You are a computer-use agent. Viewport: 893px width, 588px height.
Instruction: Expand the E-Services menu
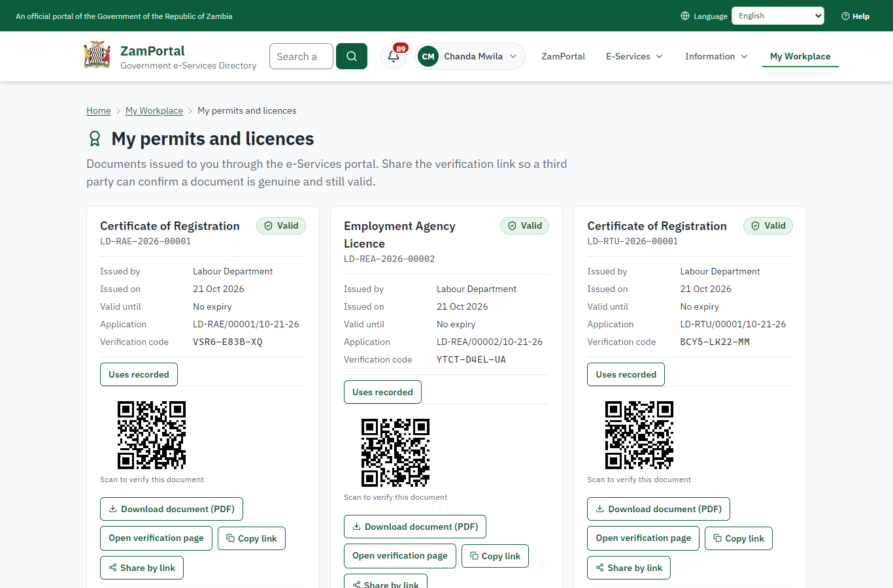click(x=634, y=56)
